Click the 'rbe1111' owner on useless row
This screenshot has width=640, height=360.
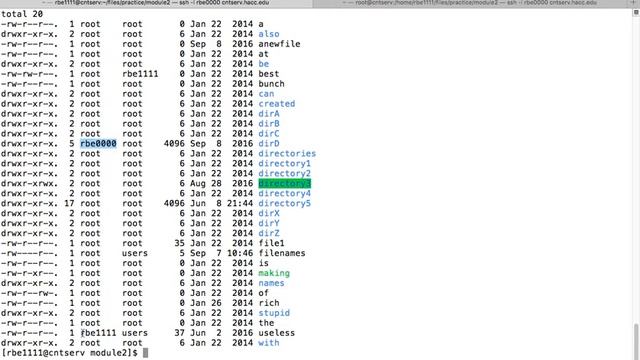tap(98, 333)
